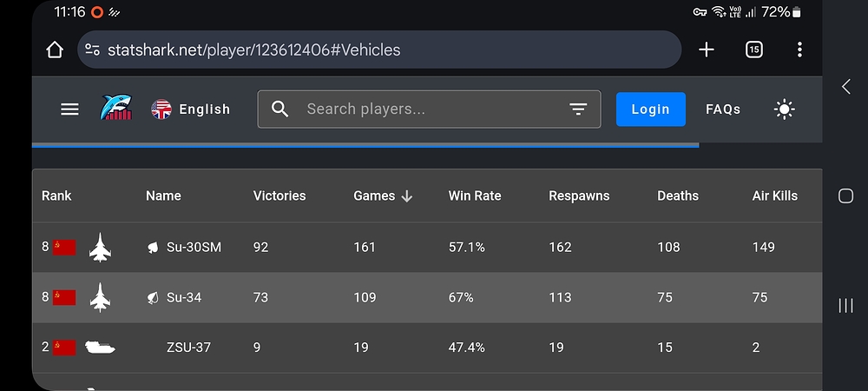The height and width of the screenshot is (391, 868).
Task: Click the ZSU-37 tank silhouette icon
Action: [x=100, y=348]
